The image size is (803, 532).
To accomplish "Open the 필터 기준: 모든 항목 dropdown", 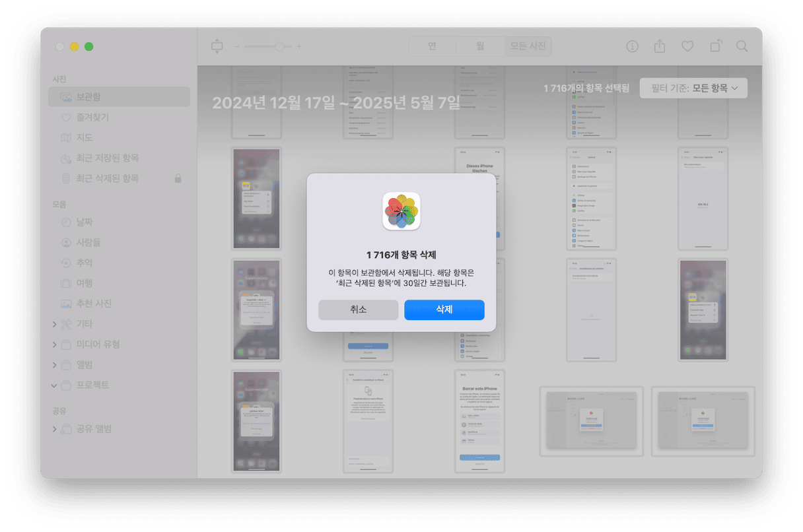I will pos(693,88).
